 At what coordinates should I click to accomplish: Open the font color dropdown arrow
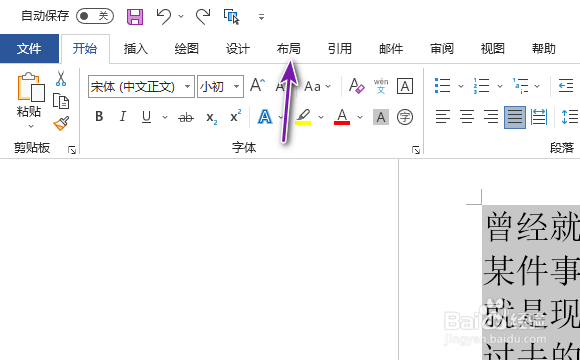click(360, 117)
